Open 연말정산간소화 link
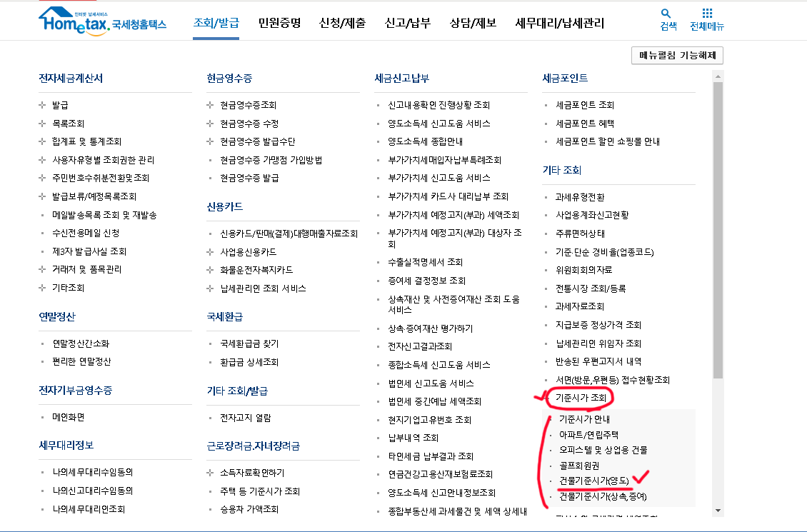Screen dimensions: 807x532 (x=81, y=343)
